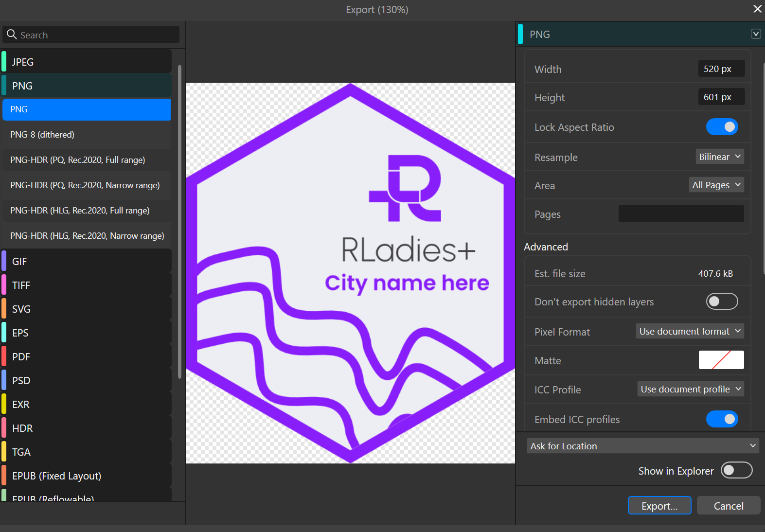Collapse the PNG format group header
The image size is (765, 532).
point(87,86)
